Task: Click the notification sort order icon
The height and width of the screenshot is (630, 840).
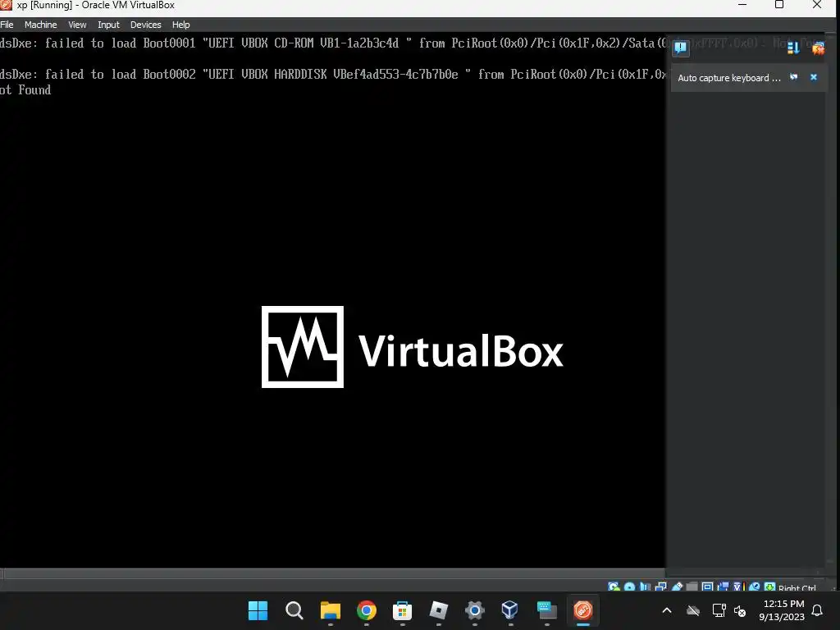Action: 793,48
